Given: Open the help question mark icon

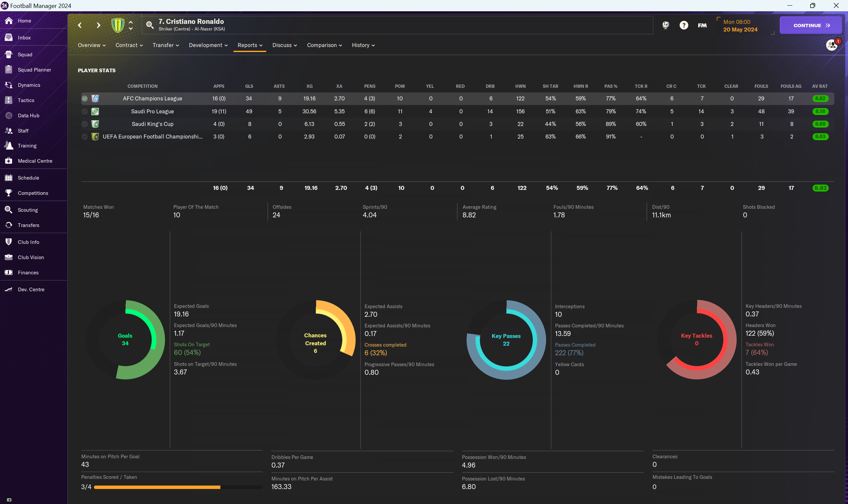Looking at the screenshot, I should tap(684, 25).
